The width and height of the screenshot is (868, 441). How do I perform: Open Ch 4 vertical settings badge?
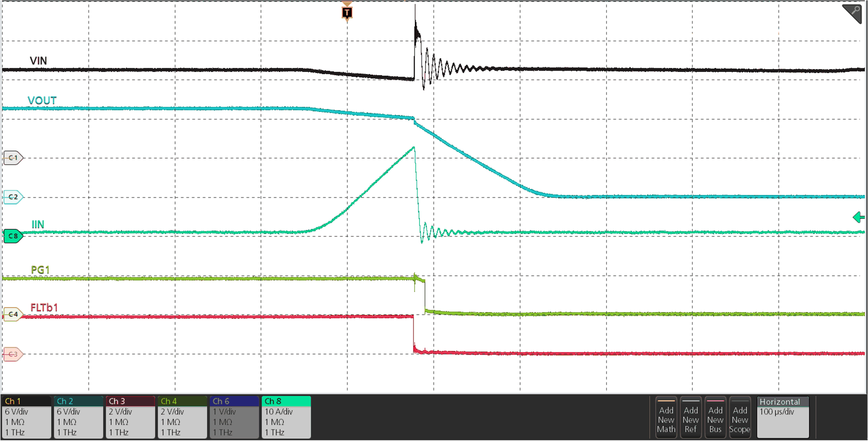182,417
